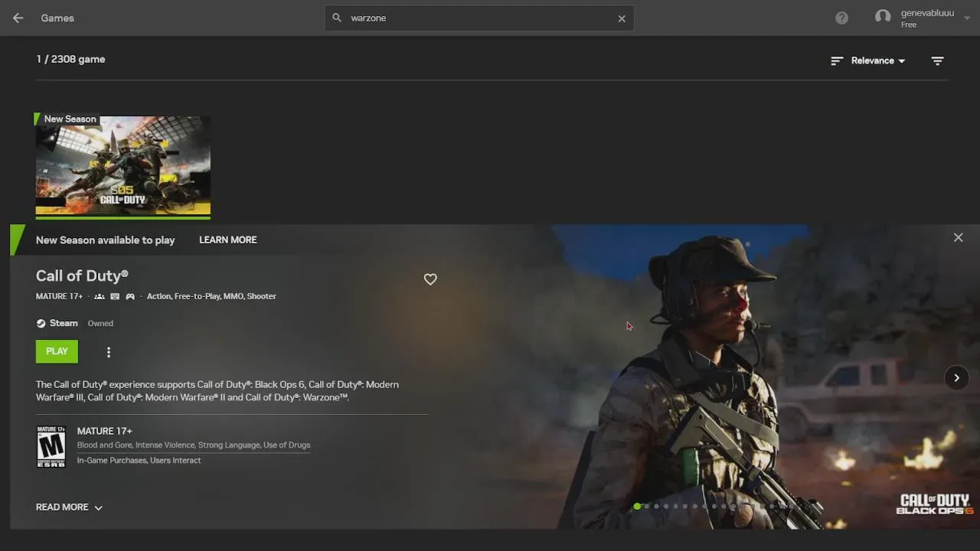980x551 pixels.
Task: Click the LEARN MORE link
Action: pyautogui.click(x=228, y=240)
